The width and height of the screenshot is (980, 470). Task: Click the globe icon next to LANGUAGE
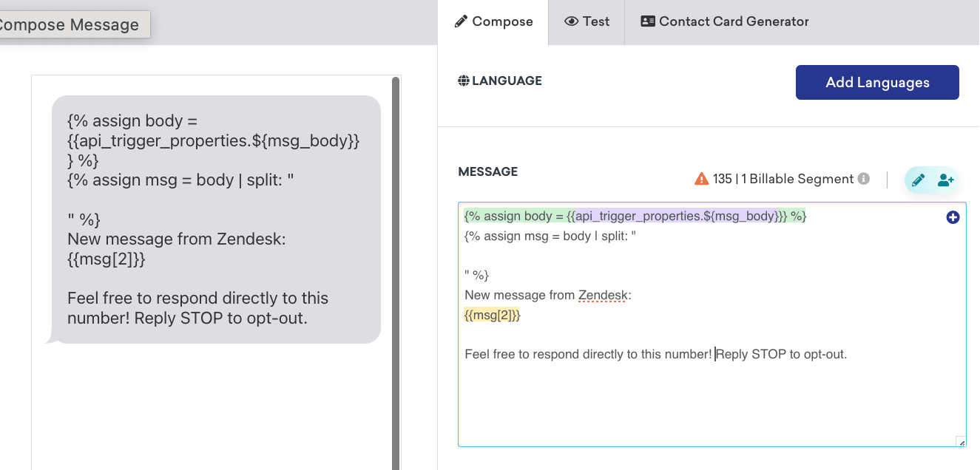point(464,81)
